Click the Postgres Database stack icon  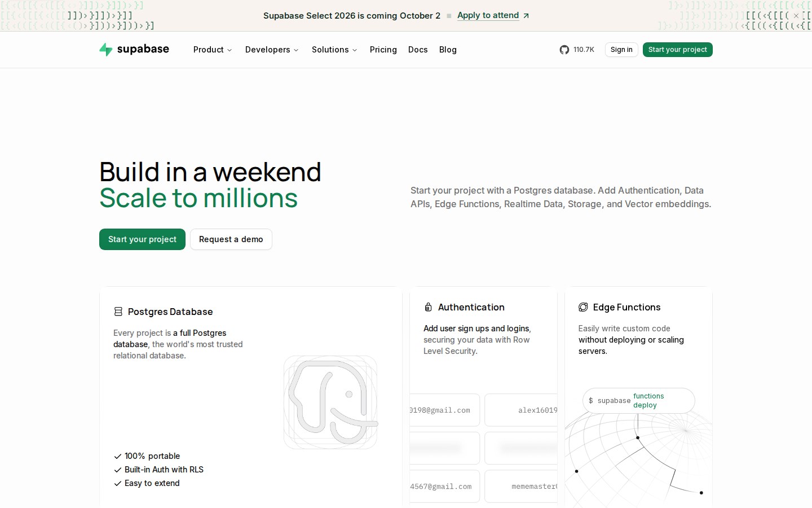pyautogui.click(x=118, y=312)
